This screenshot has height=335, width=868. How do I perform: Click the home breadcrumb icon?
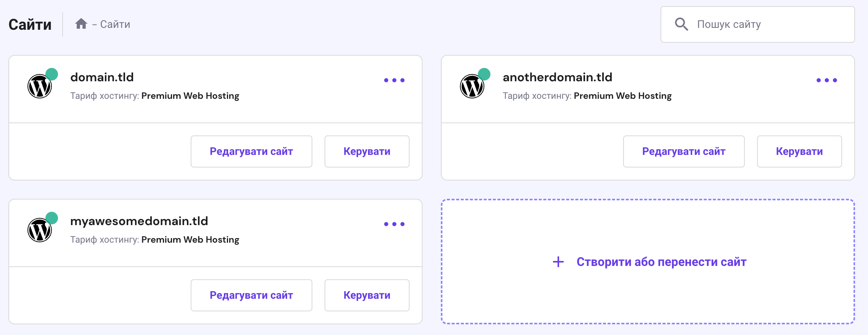coord(81,24)
